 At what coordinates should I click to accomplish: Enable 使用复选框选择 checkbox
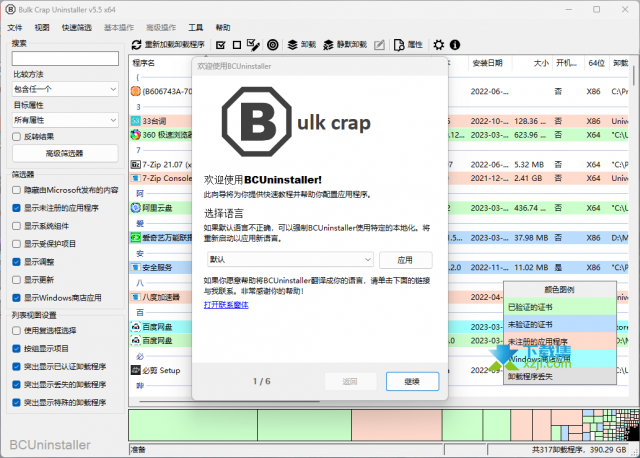(16, 330)
